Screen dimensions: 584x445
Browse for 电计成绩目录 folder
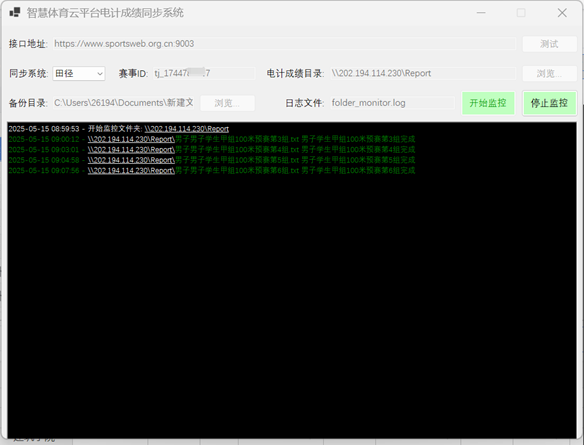click(549, 73)
